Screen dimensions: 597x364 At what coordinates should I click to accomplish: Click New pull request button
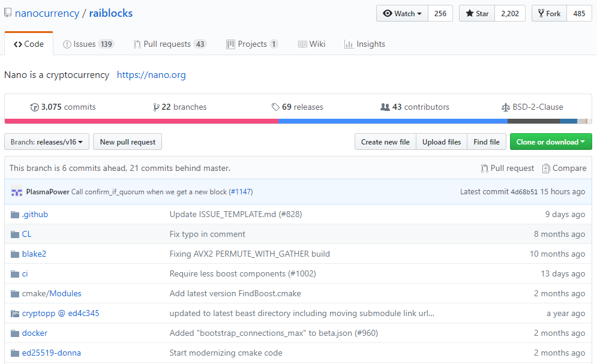128,142
